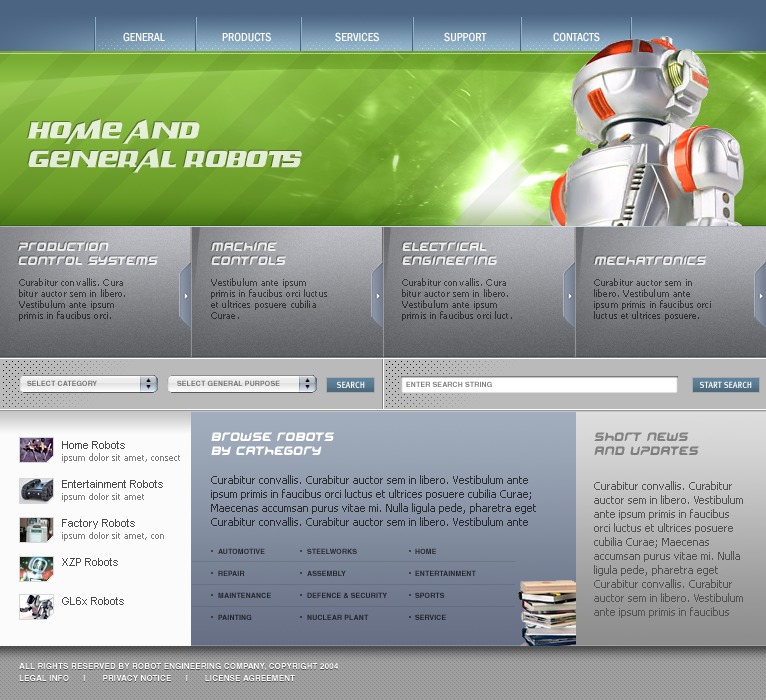
Task: Click the stack of books image
Action: tap(548, 613)
